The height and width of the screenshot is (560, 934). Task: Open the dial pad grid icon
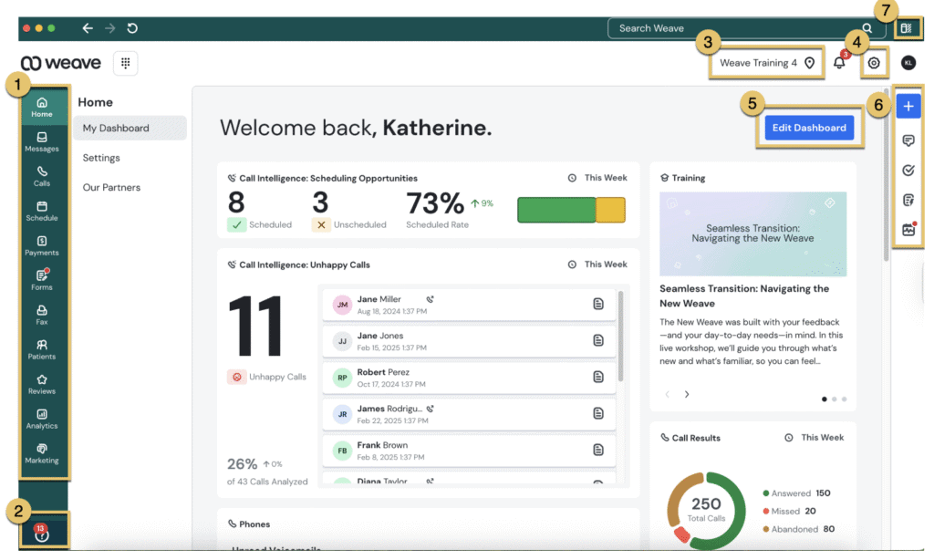(x=126, y=63)
